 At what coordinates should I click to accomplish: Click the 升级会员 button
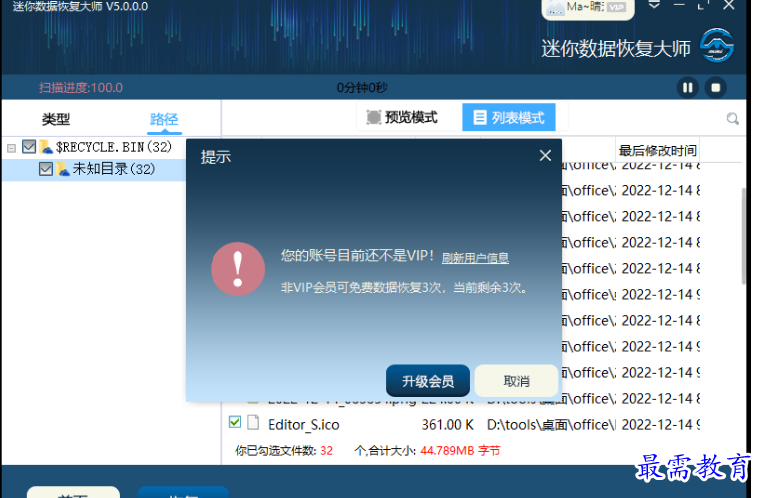point(428,381)
